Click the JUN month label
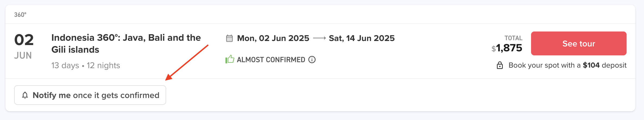Screen dimensions: 644x120 pos(23,56)
